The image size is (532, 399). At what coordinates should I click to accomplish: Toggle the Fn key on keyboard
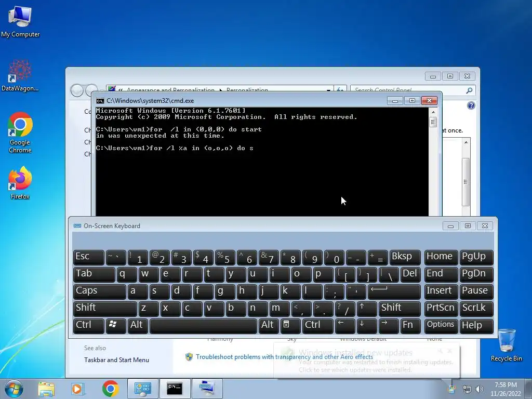(410, 325)
